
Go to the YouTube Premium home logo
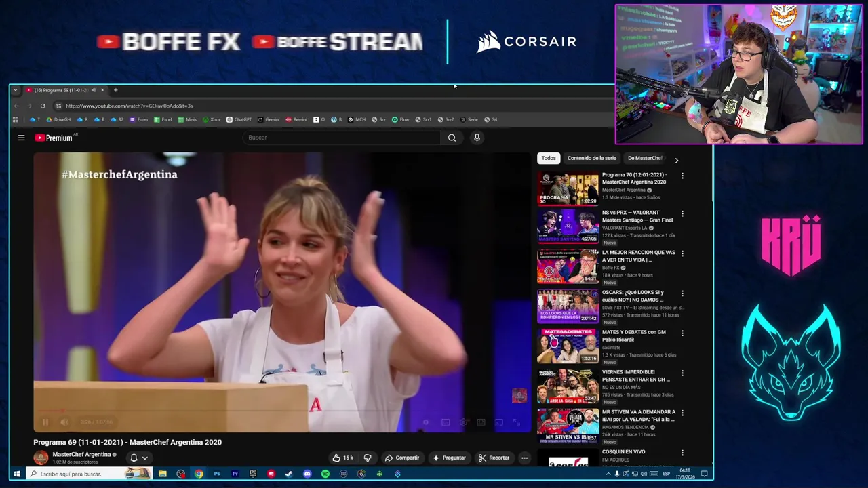(54, 138)
